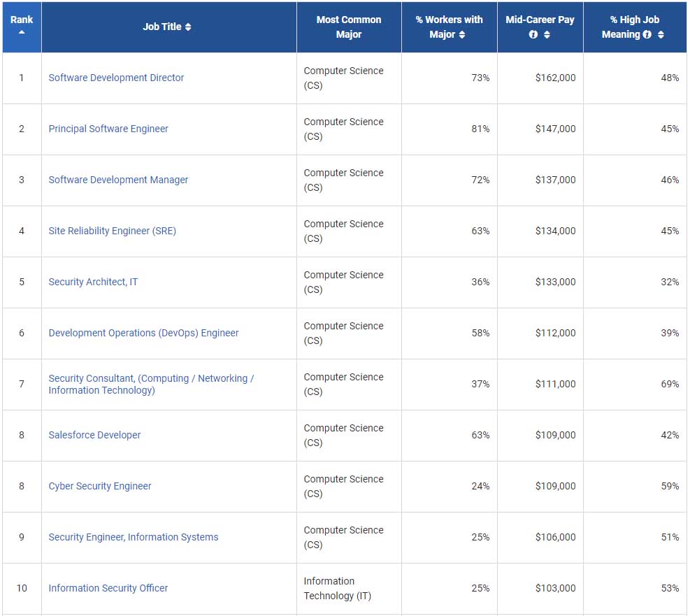Screen dimensions: 690x616
Task: Click the 58% workers with major cell
Action: (450, 333)
